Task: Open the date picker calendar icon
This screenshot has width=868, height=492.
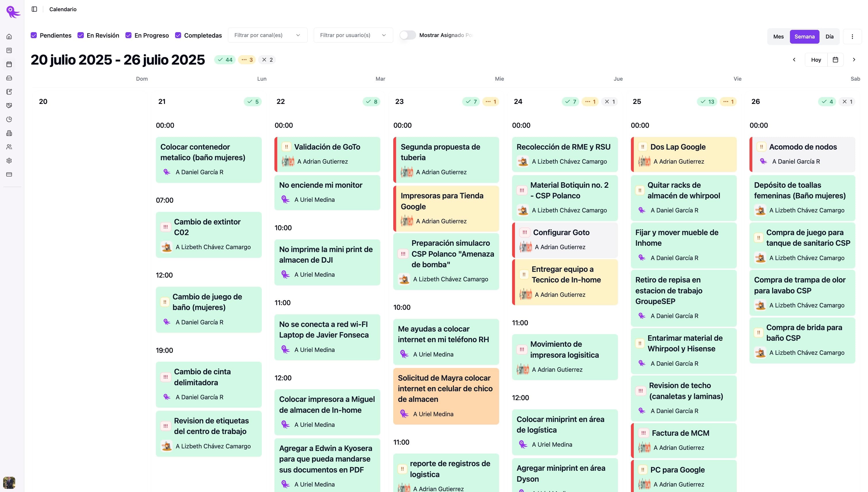Action: coord(835,60)
